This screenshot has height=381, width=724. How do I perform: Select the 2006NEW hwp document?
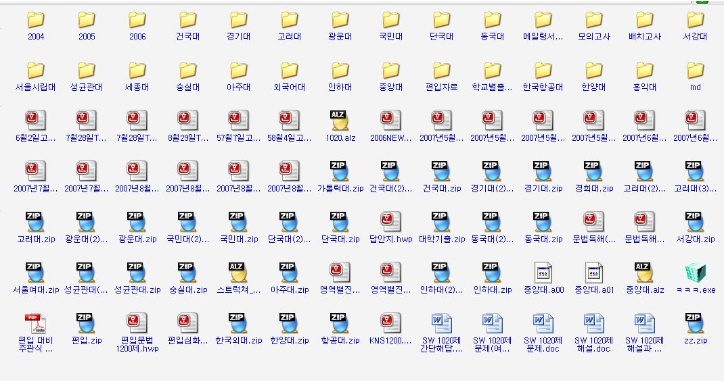(x=391, y=126)
